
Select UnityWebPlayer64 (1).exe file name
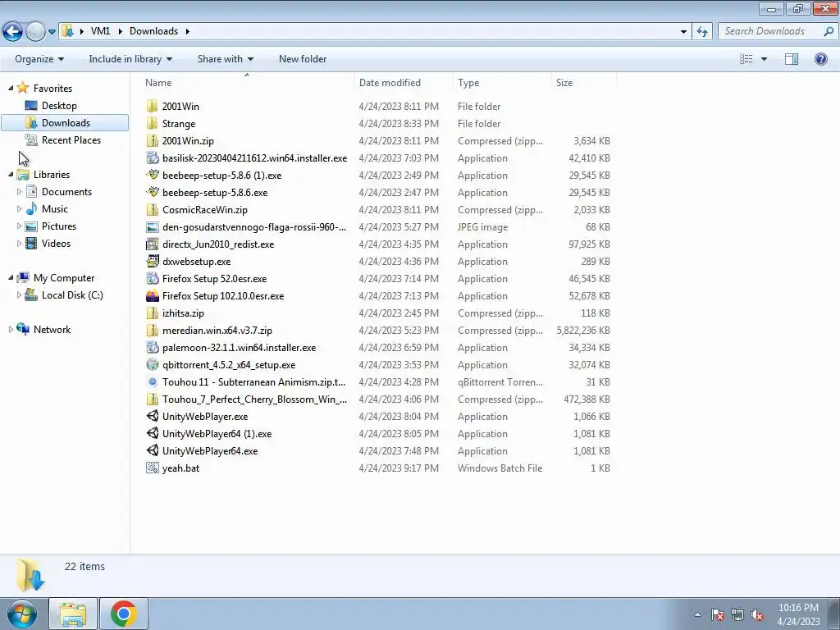pos(217,434)
